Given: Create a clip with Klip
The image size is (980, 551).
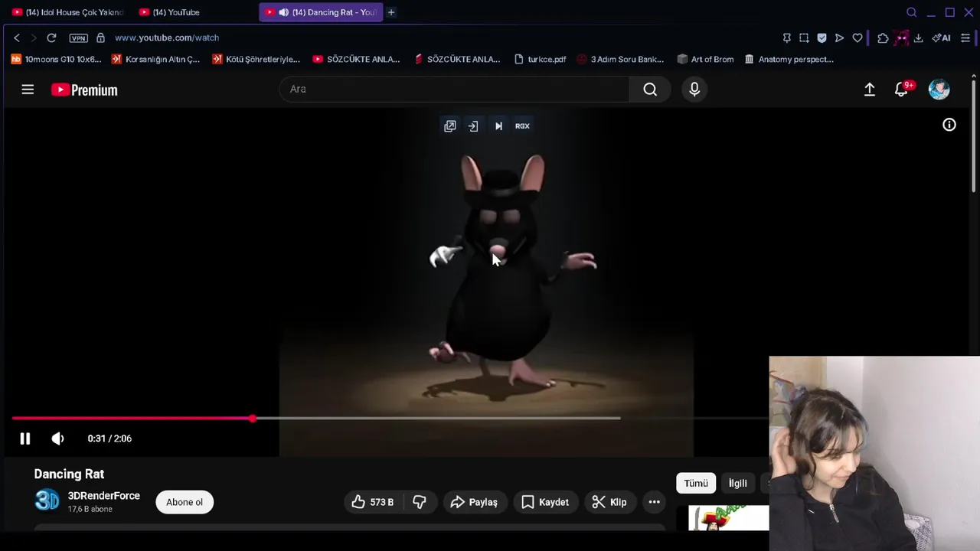Looking at the screenshot, I should pyautogui.click(x=609, y=502).
